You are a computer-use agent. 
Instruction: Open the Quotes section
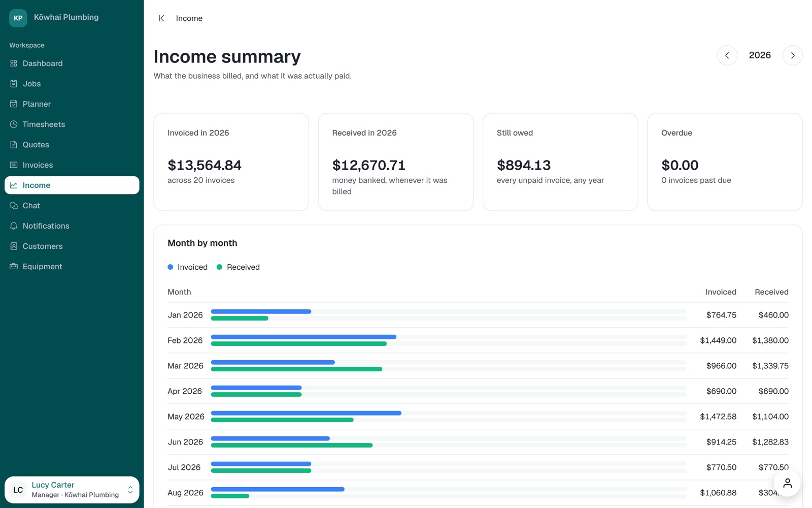72,145
